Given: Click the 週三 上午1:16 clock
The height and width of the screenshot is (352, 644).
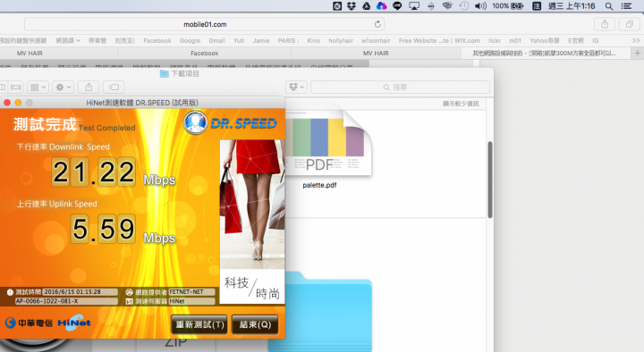Looking at the screenshot, I should click(x=572, y=5).
